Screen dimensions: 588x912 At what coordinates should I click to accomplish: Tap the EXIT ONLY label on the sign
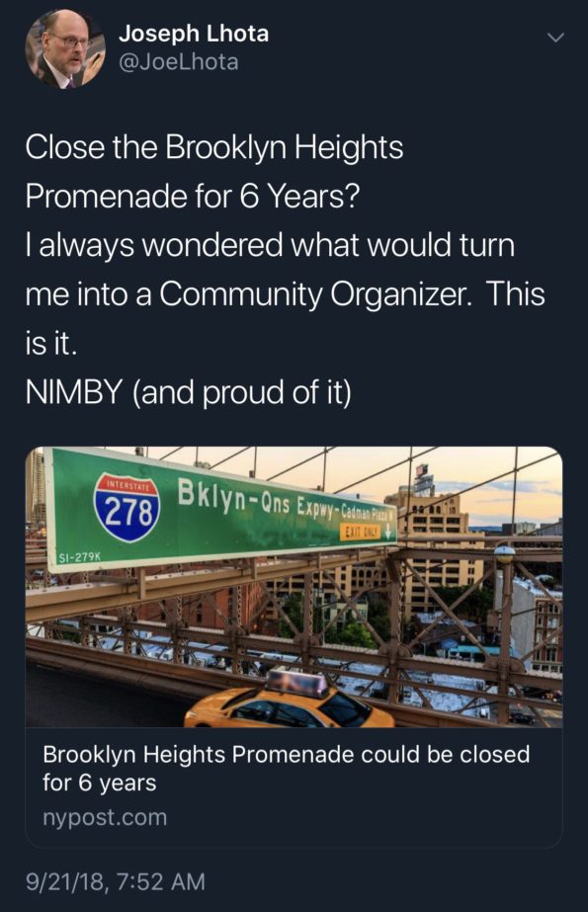(x=360, y=532)
